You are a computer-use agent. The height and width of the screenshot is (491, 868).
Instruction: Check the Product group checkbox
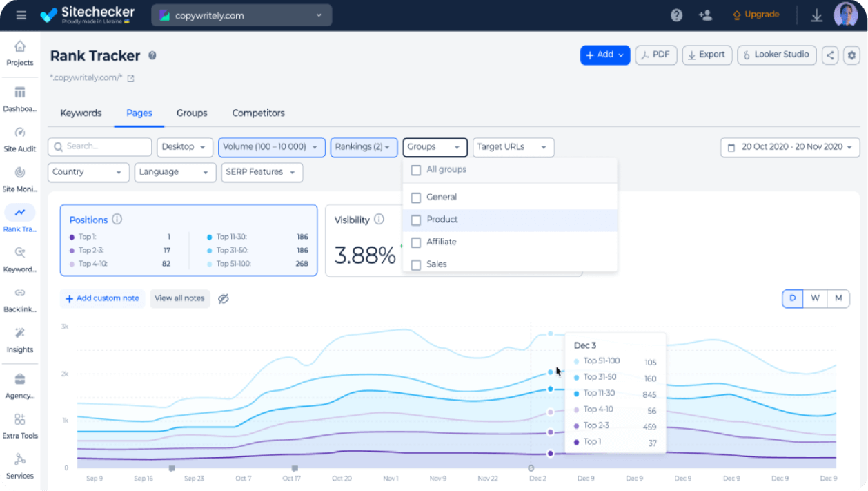(x=416, y=220)
